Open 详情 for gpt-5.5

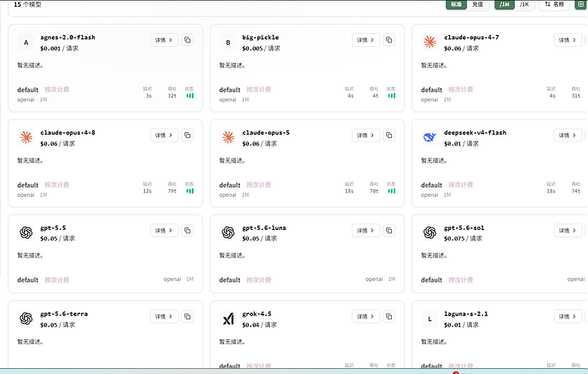[164, 230]
